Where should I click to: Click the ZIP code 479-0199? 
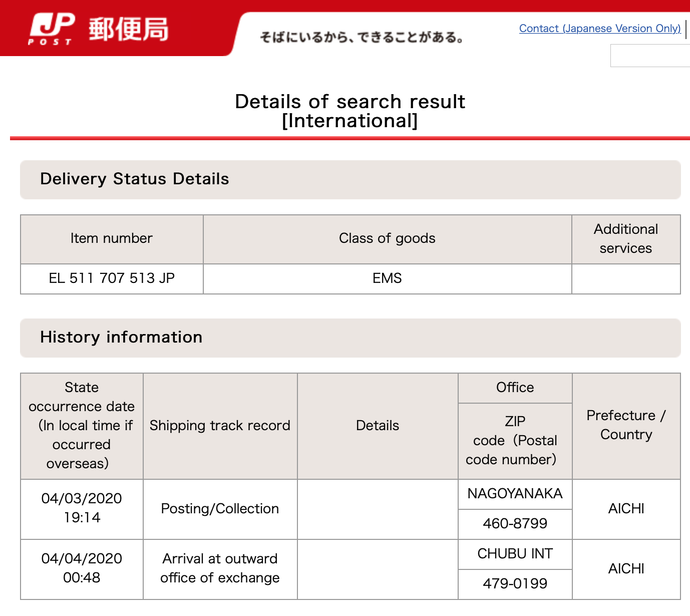click(x=515, y=584)
